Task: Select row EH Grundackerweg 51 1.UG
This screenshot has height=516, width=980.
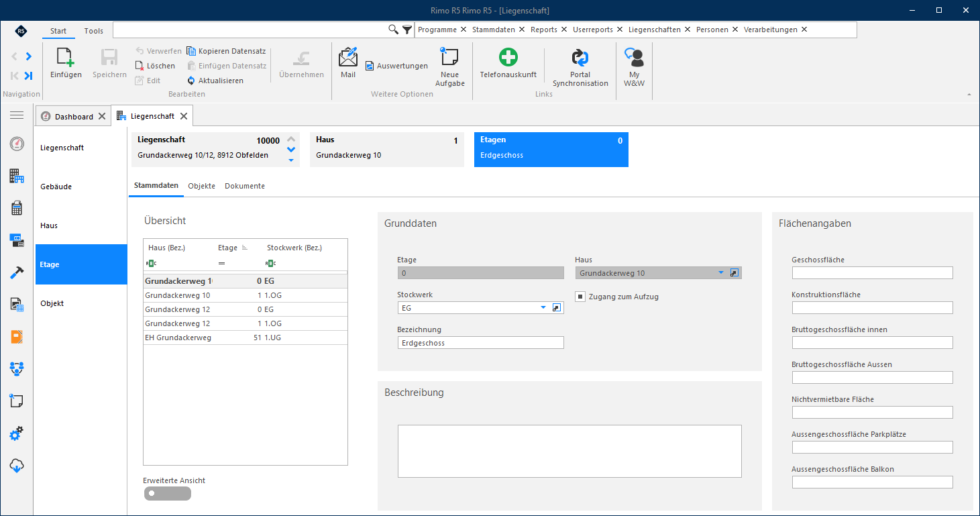Action: pos(246,338)
